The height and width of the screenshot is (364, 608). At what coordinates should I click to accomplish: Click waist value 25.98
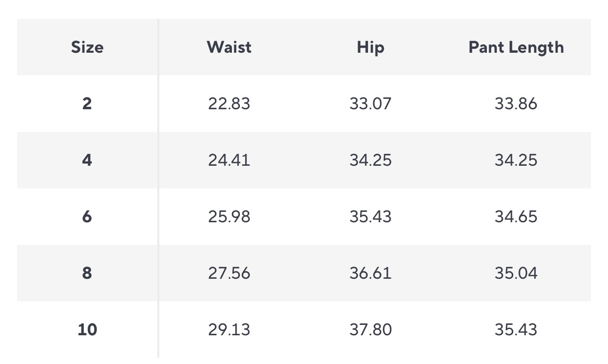pyautogui.click(x=229, y=217)
